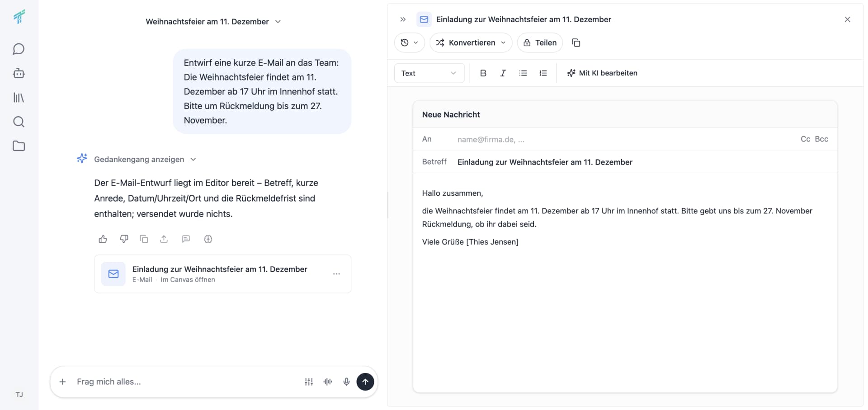This screenshot has width=868, height=410.
Task: Click the share/export icon under the response
Action: [164, 239]
